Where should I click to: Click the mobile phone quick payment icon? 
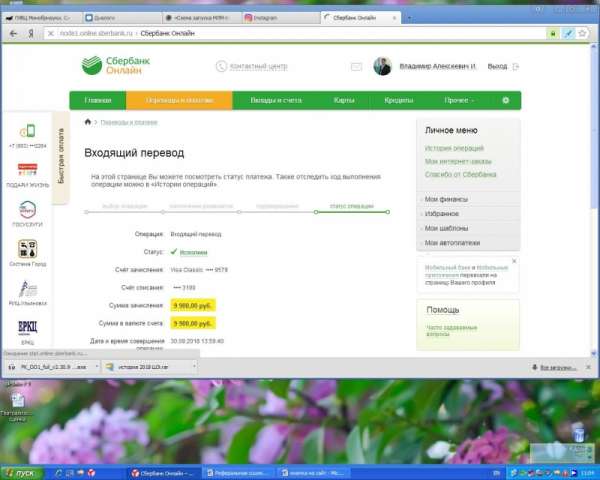click(28, 131)
